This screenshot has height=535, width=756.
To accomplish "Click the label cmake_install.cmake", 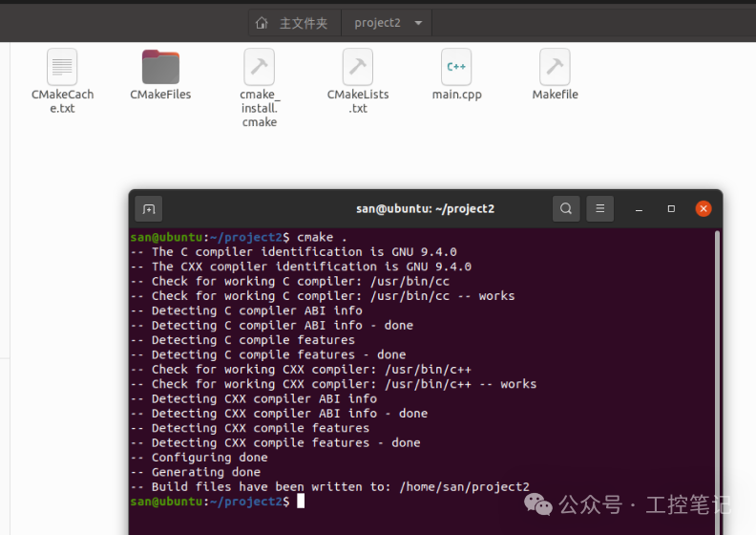I will [x=260, y=108].
